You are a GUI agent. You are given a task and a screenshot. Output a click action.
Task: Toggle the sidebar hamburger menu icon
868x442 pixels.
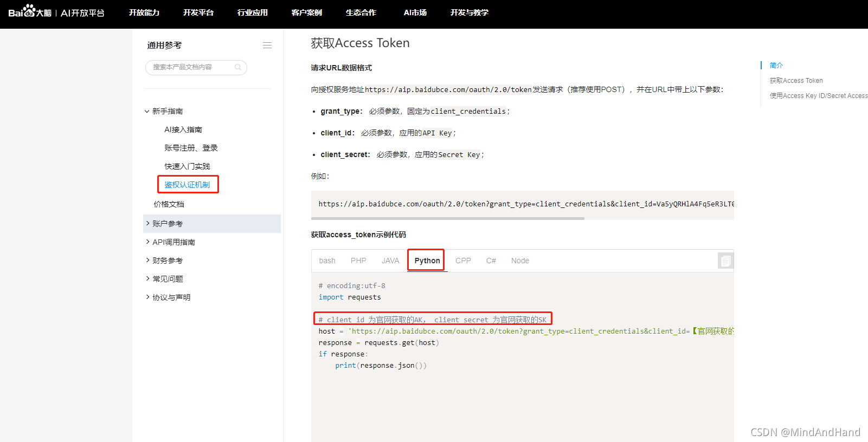267,45
